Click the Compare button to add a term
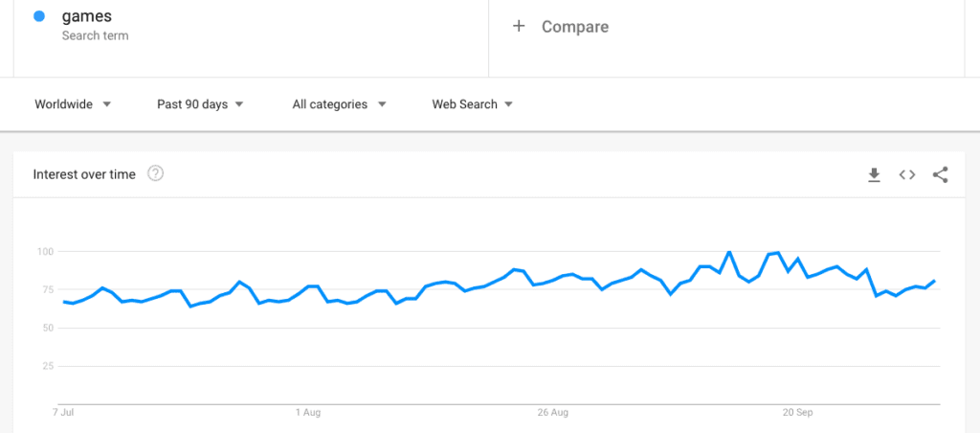This screenshot has width=980, height=433. 561,26
